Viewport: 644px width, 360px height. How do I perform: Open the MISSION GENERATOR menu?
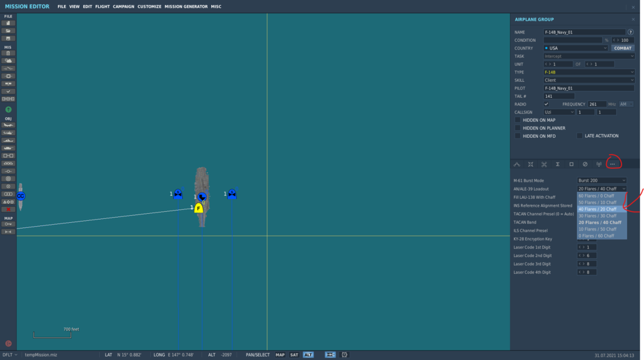186,6
